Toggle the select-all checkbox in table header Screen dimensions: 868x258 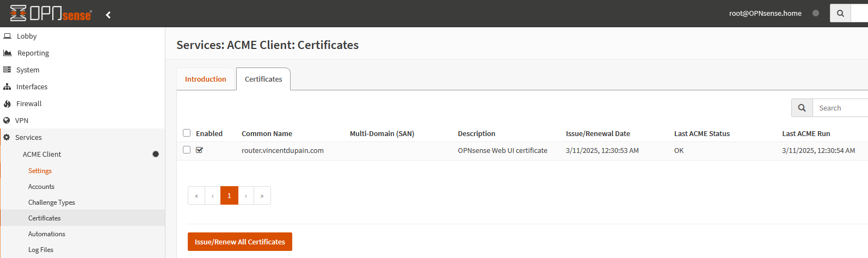[187, 133]
